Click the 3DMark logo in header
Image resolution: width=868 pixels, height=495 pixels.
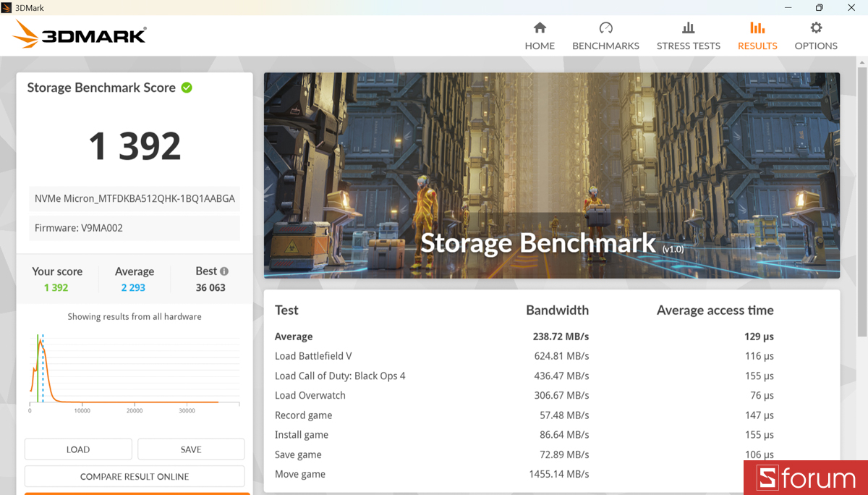pos(80,35)
